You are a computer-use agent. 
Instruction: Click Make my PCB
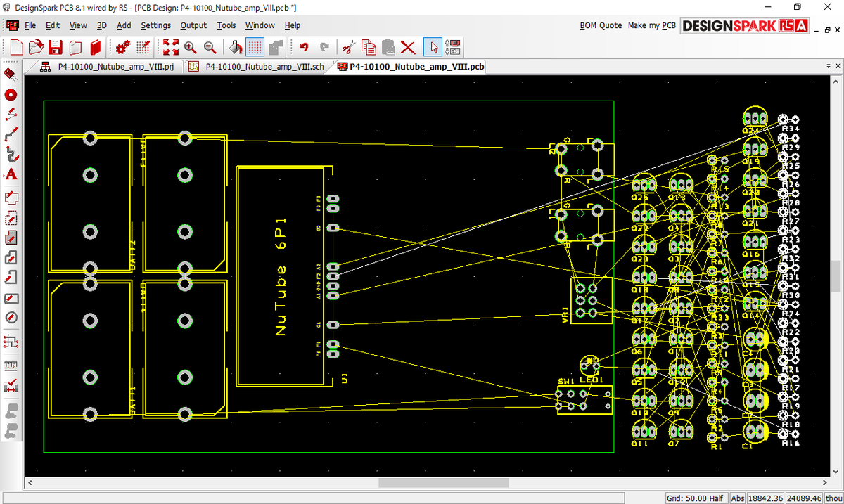click(651, 25)
